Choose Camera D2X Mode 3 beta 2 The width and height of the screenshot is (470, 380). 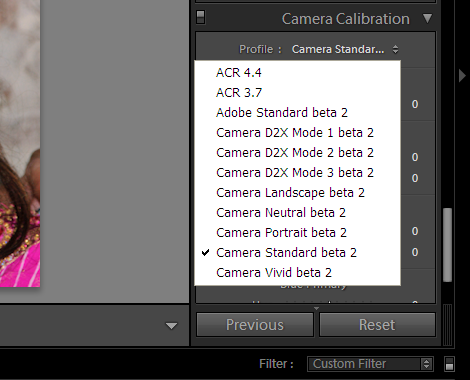pyautogui.click(x=297, y=173)
